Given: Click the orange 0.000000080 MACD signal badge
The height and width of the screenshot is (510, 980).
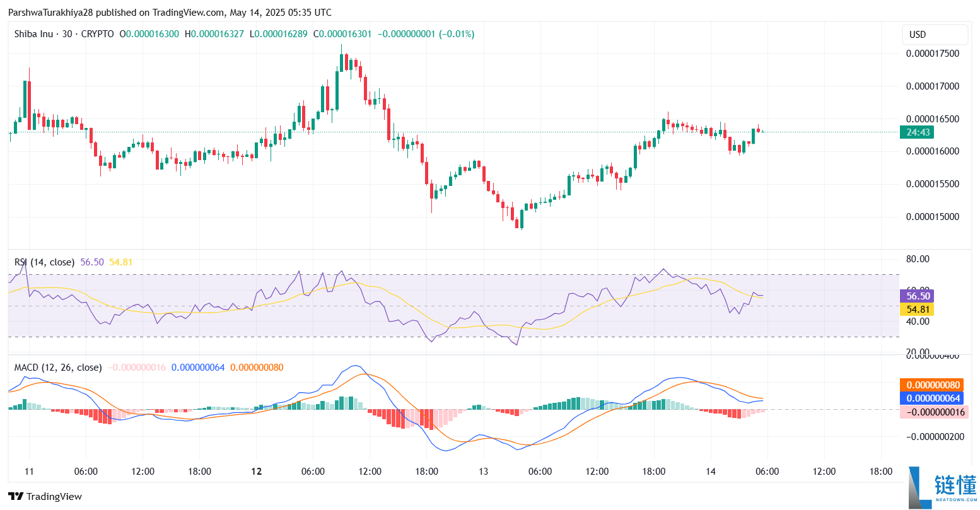Looking at the screenshot, I should point(930,385).
